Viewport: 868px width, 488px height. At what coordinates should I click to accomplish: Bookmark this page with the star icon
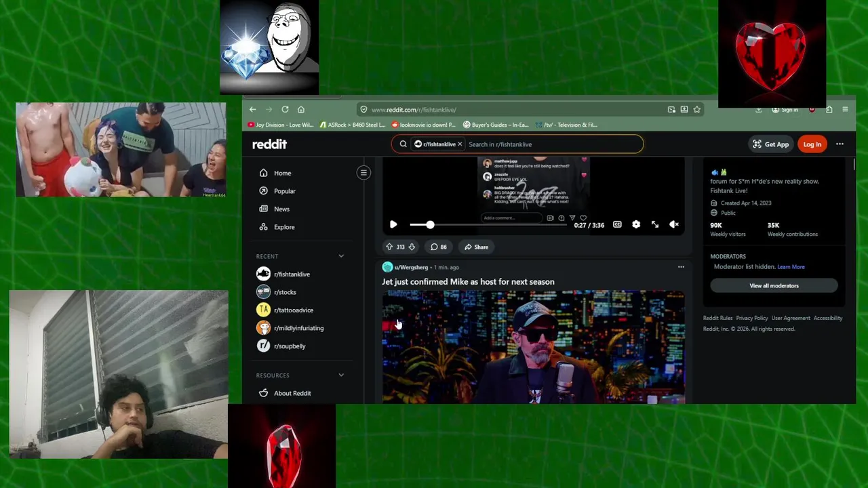tap(696, 109)
